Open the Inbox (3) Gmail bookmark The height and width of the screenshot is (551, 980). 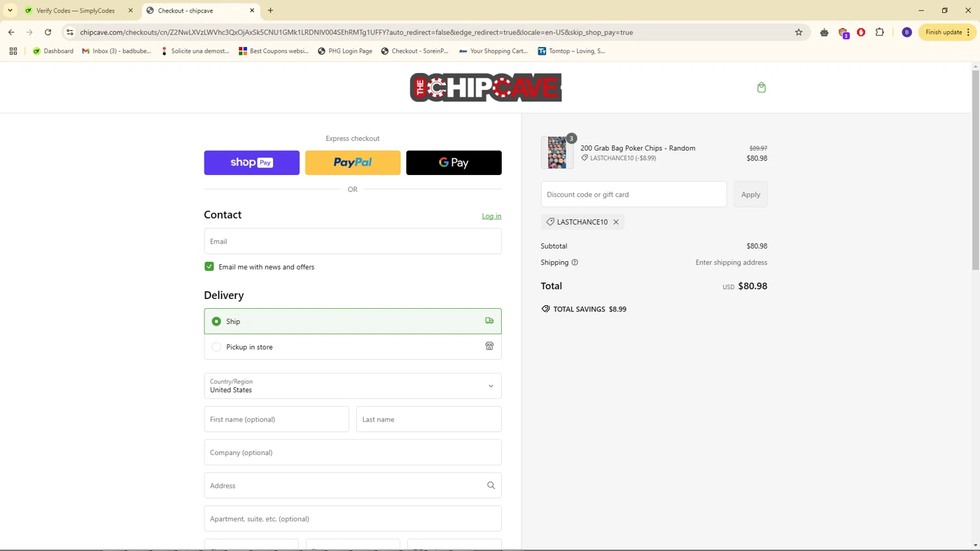116,51
